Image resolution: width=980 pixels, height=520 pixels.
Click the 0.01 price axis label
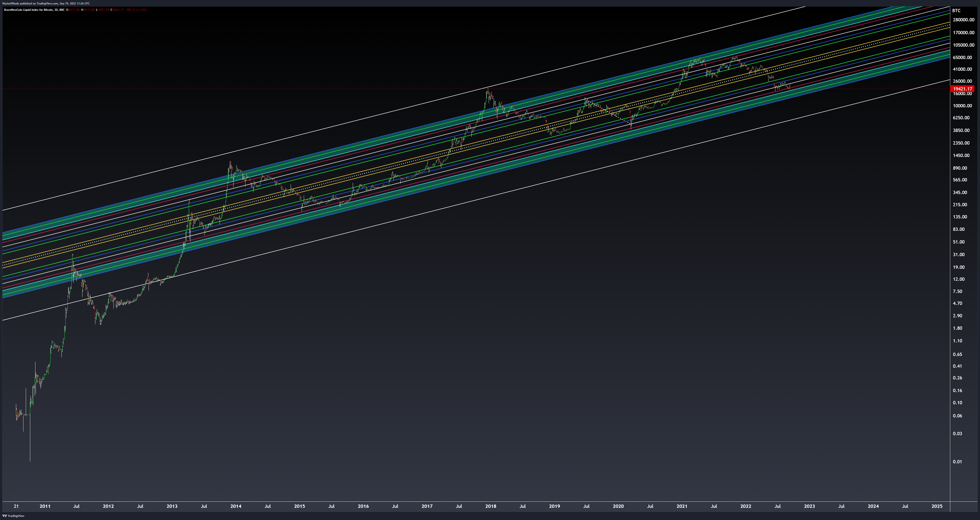tap(957, 462)
